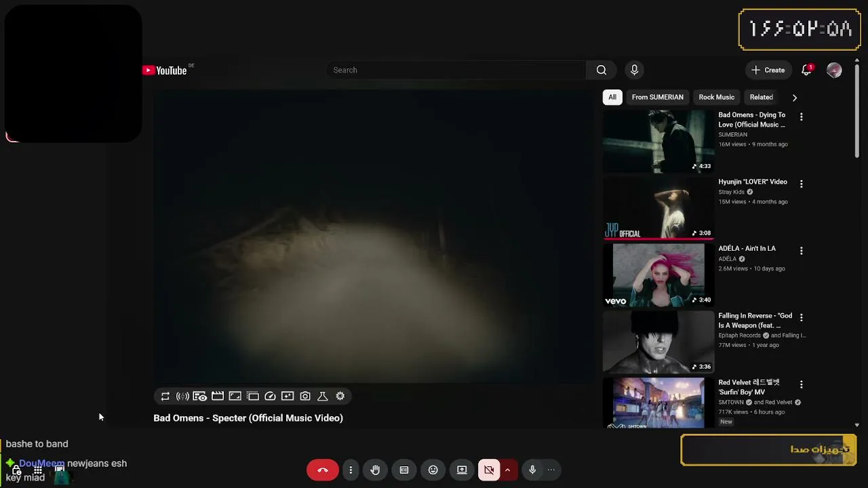Click the dotted-top window icon under the video

tap(253, 396)
